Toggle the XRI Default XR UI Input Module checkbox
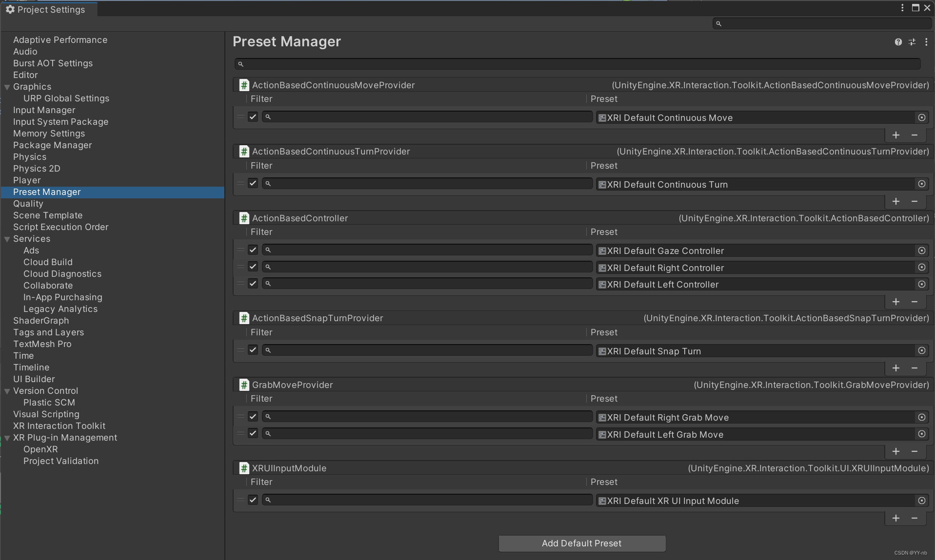 click(x=253, y=500)
